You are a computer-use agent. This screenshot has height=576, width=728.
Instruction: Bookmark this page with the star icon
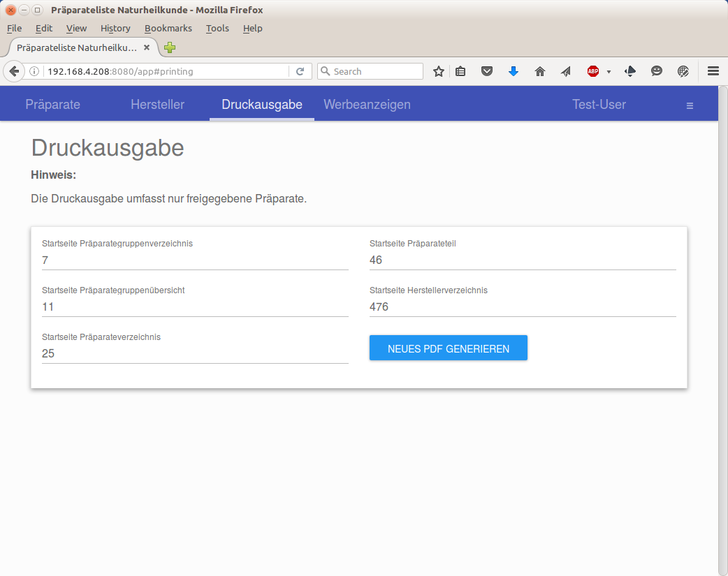tap(439, 71)
